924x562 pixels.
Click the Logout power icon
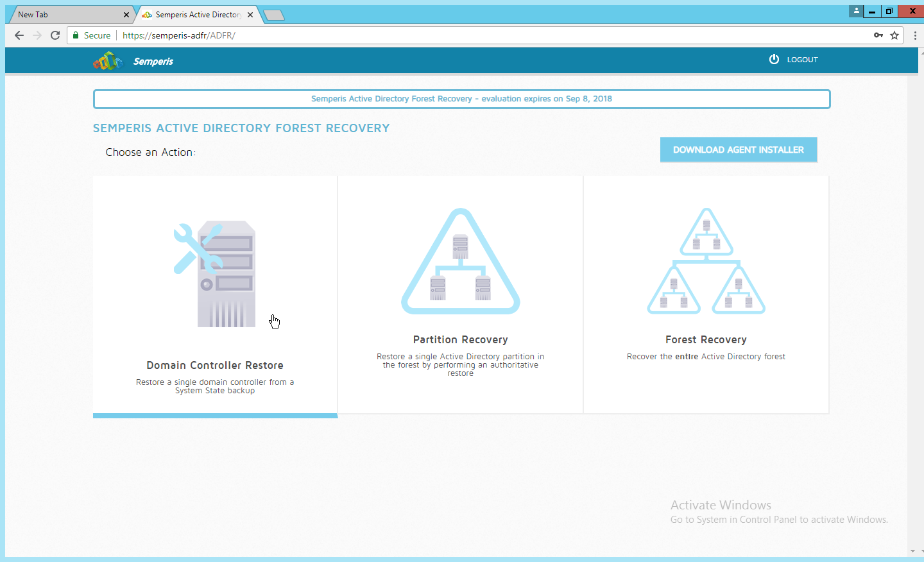point(774,59)
